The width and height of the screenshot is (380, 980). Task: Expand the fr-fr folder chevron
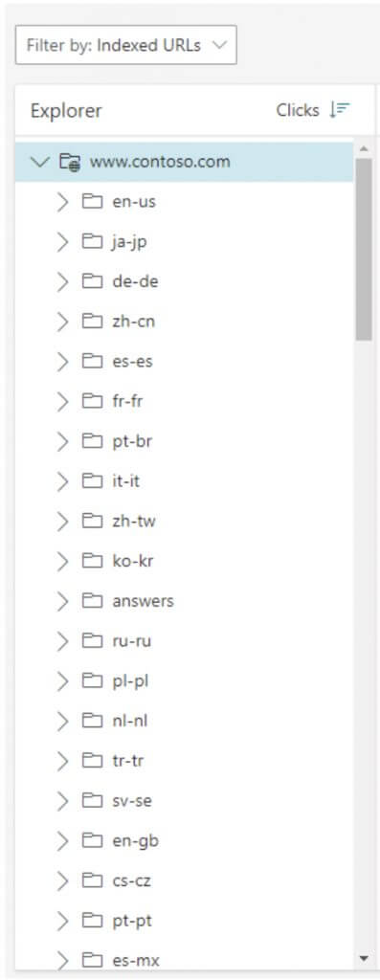(62, 402)
